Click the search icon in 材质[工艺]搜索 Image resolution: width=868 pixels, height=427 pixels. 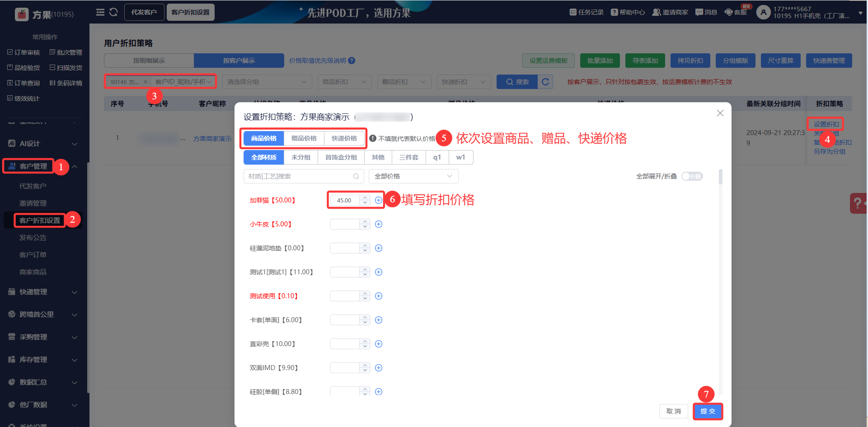(x=356, y=176)
